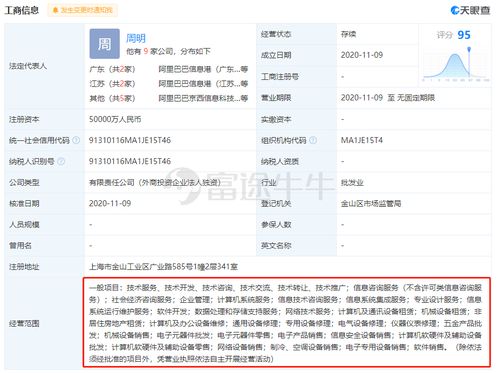Click the marker on score chart
This screenshot has height=373, width=499.
[469, 50]
